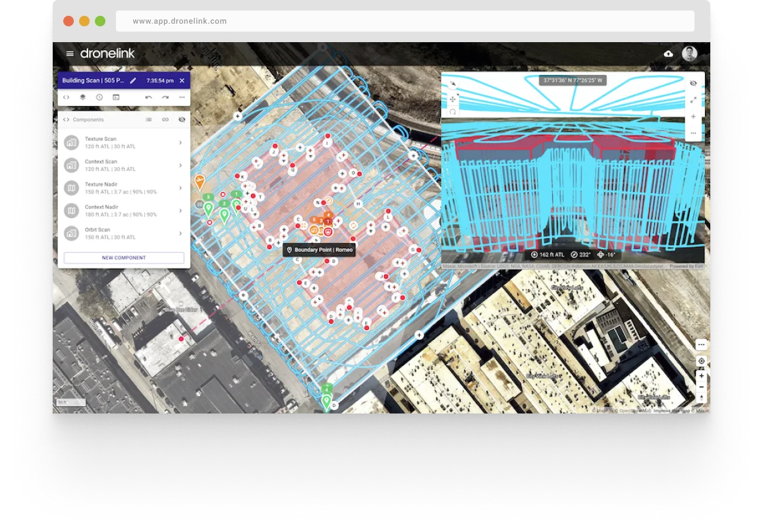The width and height of the screenshot is (763, 532).
Task: Click boundary point G marker
Action: (x=412, y=250)
